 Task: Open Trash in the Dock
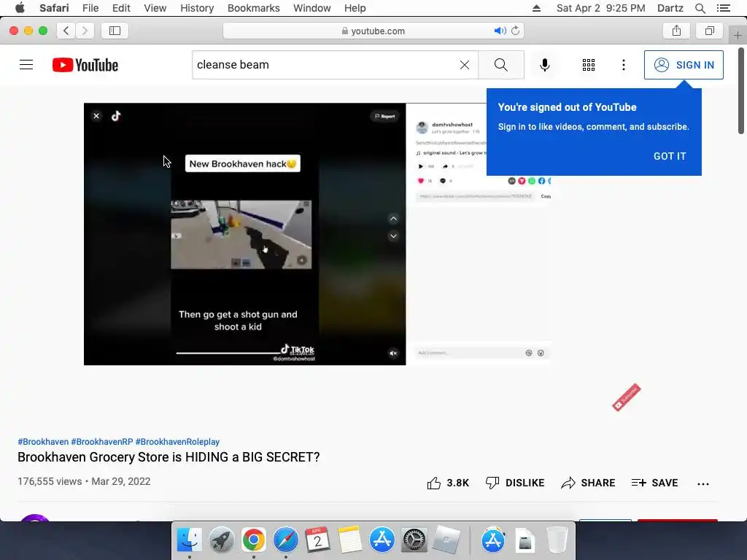(x=557, y=540)
